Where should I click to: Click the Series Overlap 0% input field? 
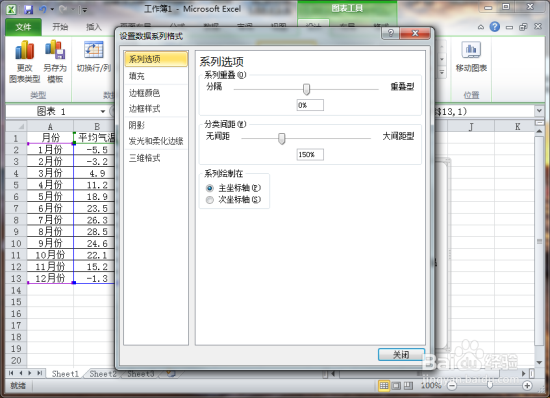(310, 105)
